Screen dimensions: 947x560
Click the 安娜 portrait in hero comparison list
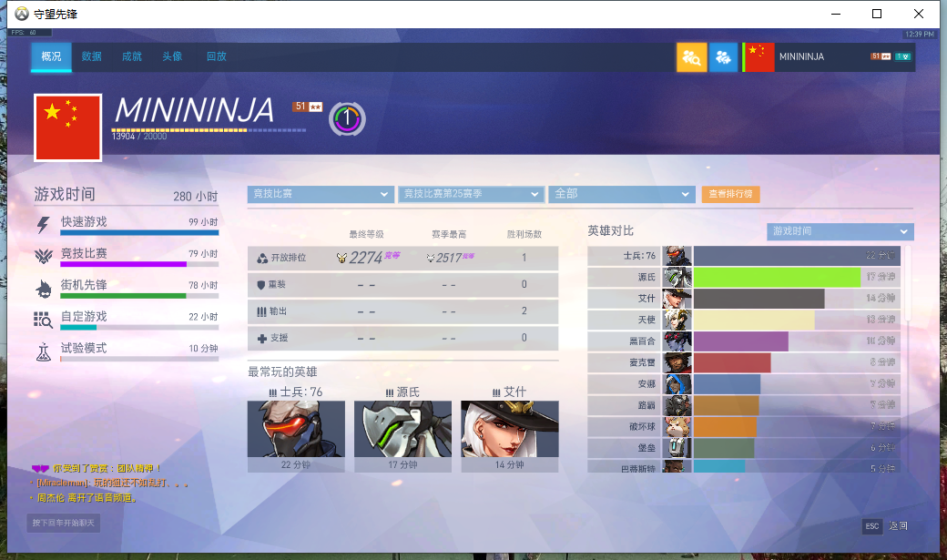click(x=677, y=384)
